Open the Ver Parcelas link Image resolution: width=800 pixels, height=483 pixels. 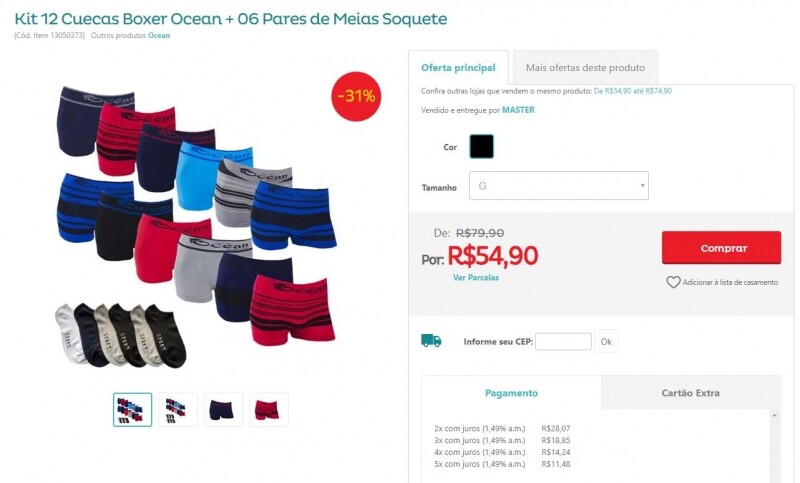pos(475,278)
